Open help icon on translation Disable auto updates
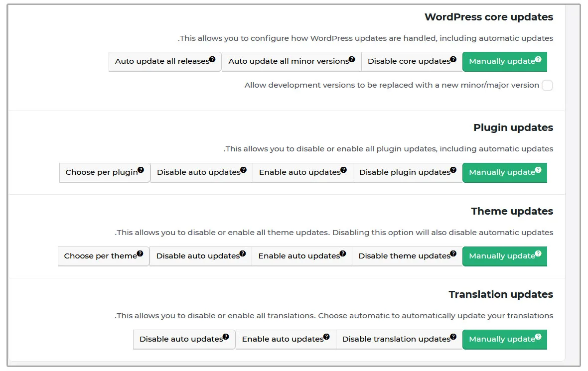The image size is (588, 371). coord(226,337)
